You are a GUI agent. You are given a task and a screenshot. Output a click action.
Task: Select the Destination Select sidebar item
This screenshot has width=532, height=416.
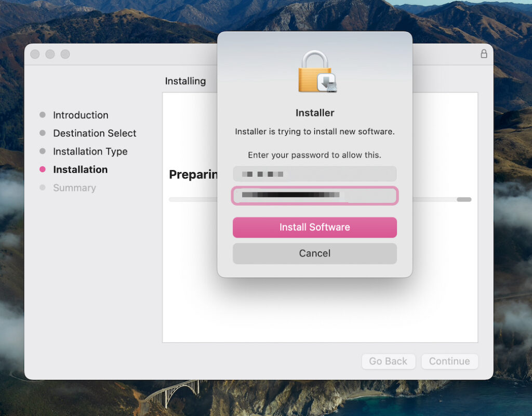[x=94, y=133]
